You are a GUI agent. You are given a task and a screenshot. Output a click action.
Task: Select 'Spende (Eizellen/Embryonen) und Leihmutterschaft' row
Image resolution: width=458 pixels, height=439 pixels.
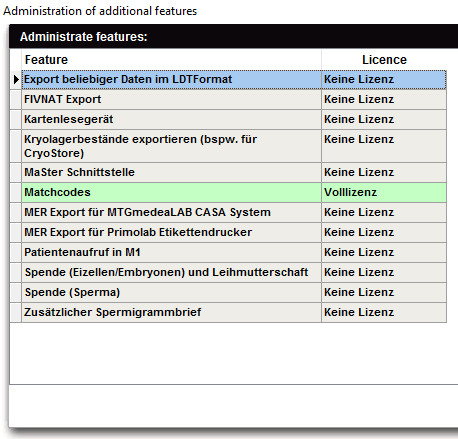tap(171, 272)
